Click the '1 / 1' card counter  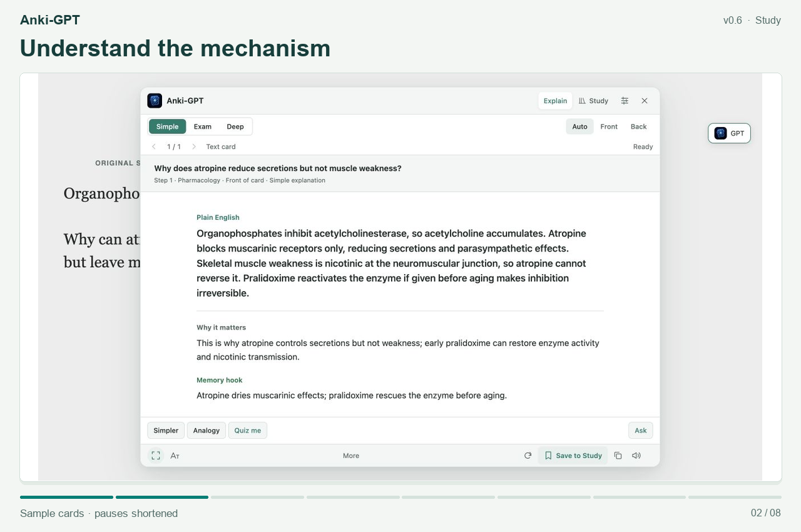174,146
